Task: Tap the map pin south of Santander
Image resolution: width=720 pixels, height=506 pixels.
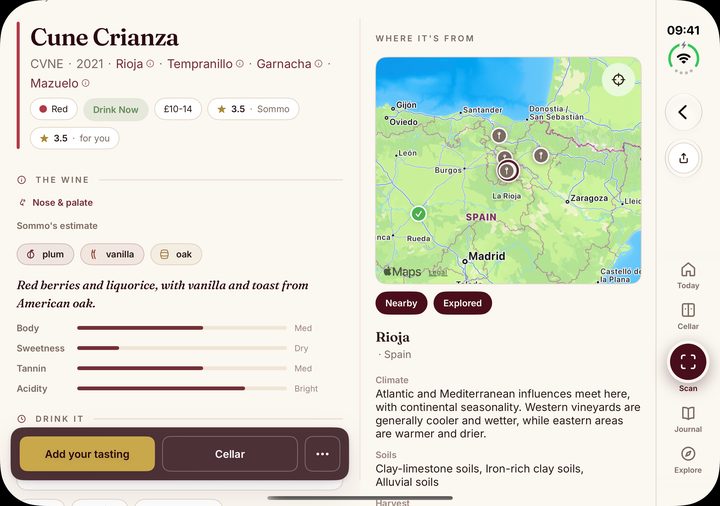Action: 499,135
